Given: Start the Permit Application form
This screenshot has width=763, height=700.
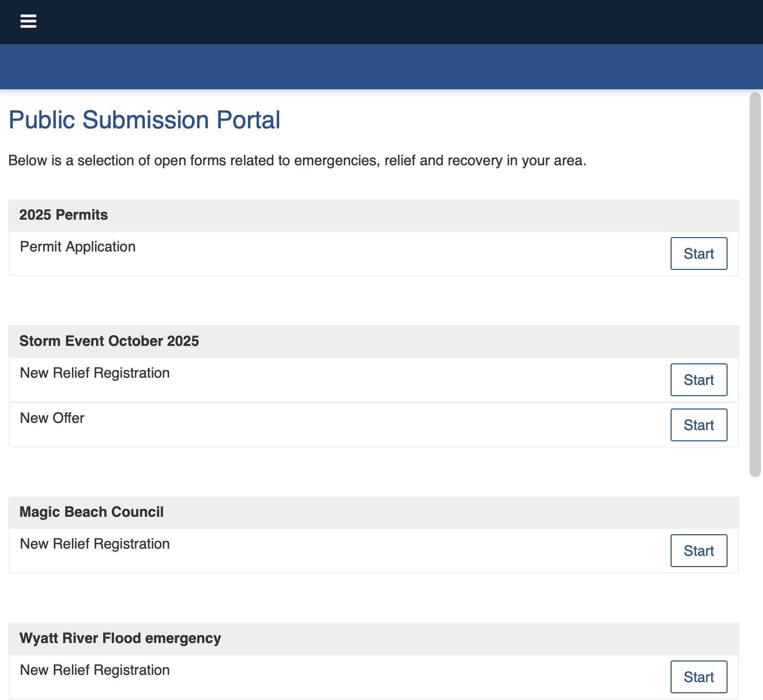Looking at the screenshot, I should click(698, 254).
